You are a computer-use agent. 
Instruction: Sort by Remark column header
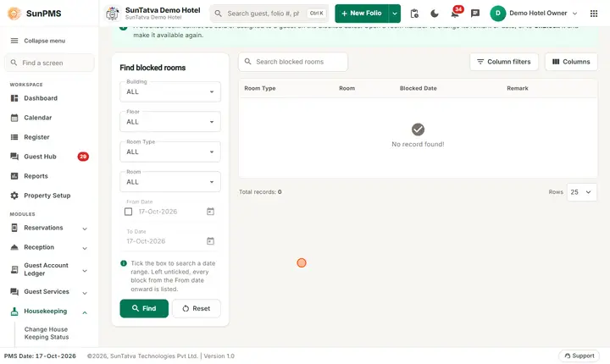(518, 88)
